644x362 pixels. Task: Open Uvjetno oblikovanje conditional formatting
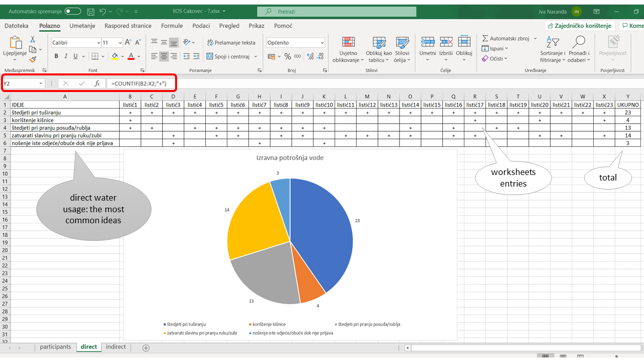[348, 49]
